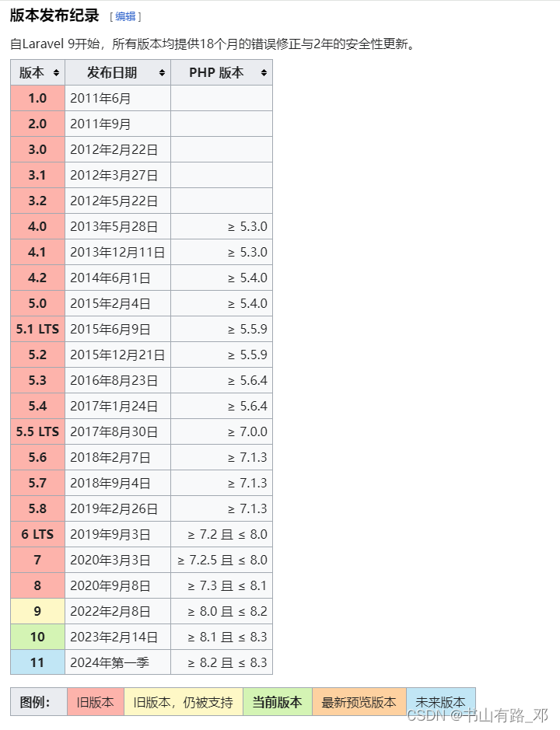The image size is (560, 730).
Task: Click version cell 3.2
Action: pos(38,201)
